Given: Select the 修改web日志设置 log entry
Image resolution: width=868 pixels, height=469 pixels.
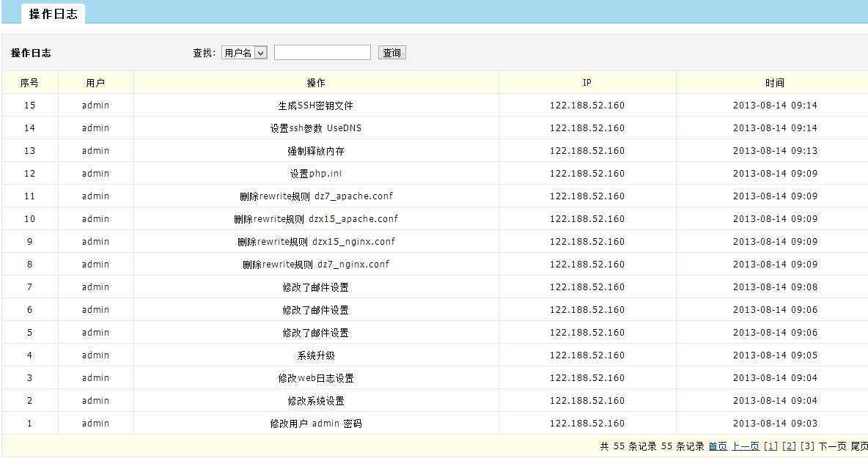Looking at the screenshot, I should (x=316, y=378).
